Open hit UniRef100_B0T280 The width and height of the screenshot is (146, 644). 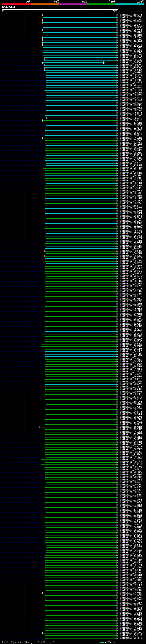tap(131, 198)
